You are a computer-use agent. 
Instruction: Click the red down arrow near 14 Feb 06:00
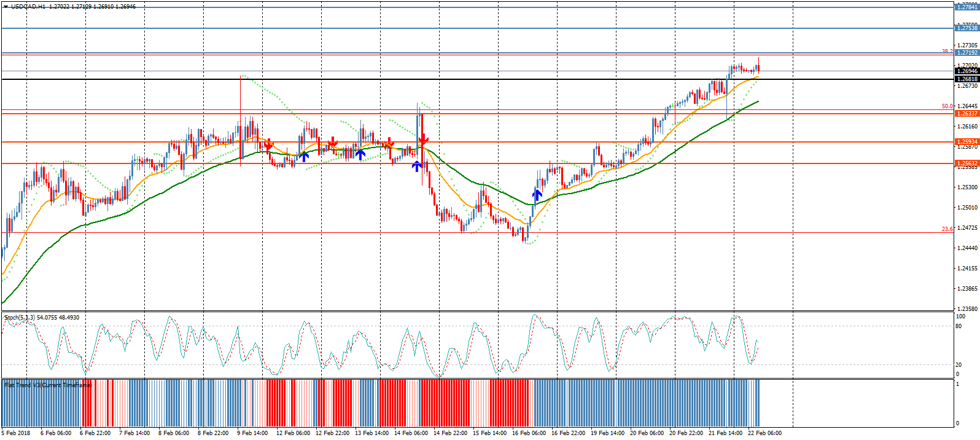[423, 141]
